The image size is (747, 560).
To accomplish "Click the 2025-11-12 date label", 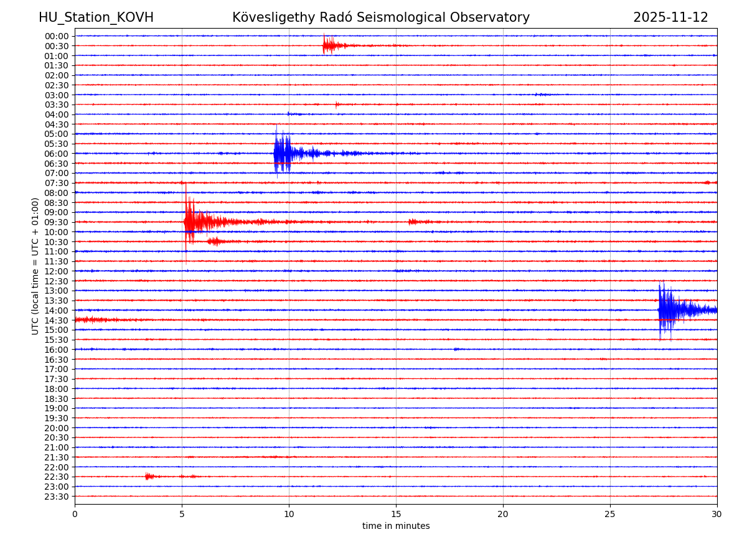I will pyautogui.click(x=670, y=17).
